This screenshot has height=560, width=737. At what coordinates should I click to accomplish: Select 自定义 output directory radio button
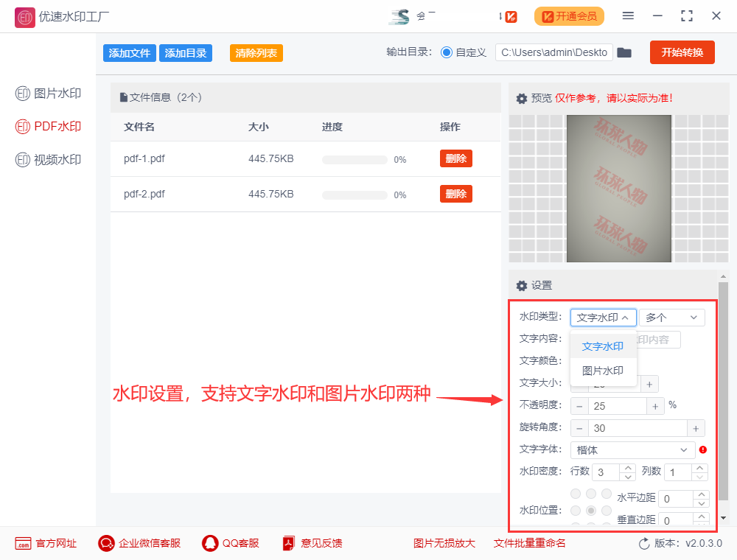click(x=447, y=52)
